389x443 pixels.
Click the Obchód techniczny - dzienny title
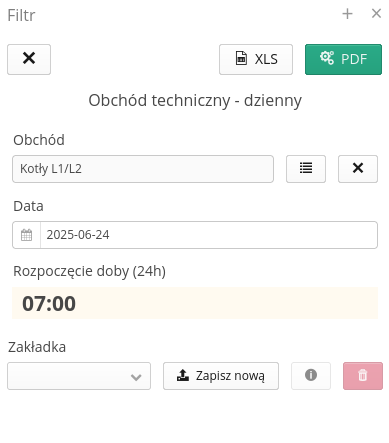click(195, 100)
